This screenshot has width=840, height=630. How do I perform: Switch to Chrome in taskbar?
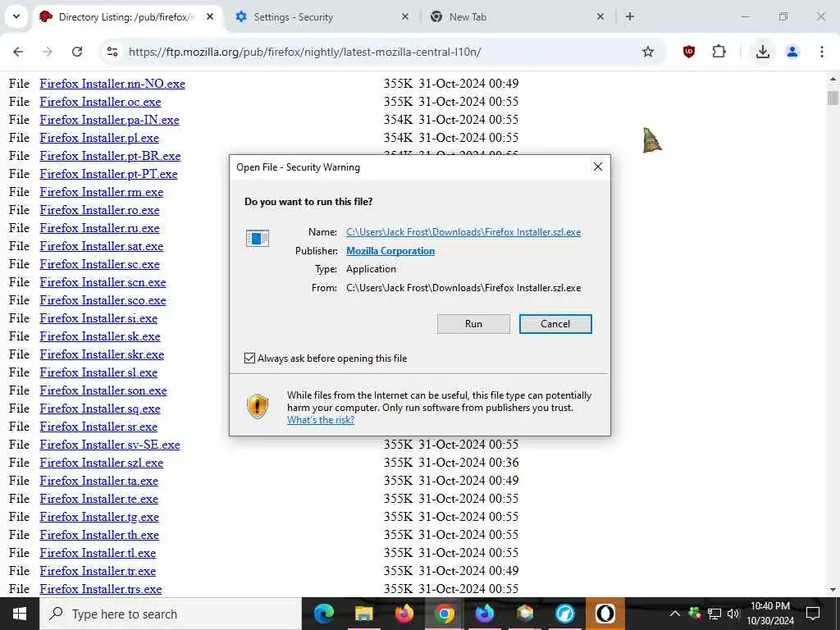point(444,614)
